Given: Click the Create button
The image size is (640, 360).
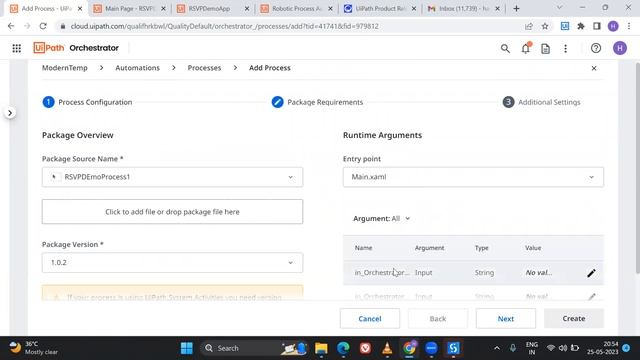Looking at the screenshot, I should click(573, 318).
